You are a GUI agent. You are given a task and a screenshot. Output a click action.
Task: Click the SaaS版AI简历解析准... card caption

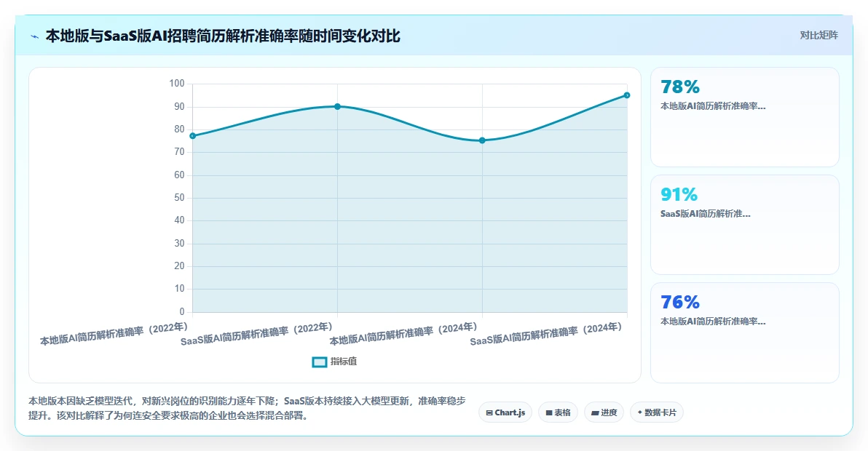point(705,214)
